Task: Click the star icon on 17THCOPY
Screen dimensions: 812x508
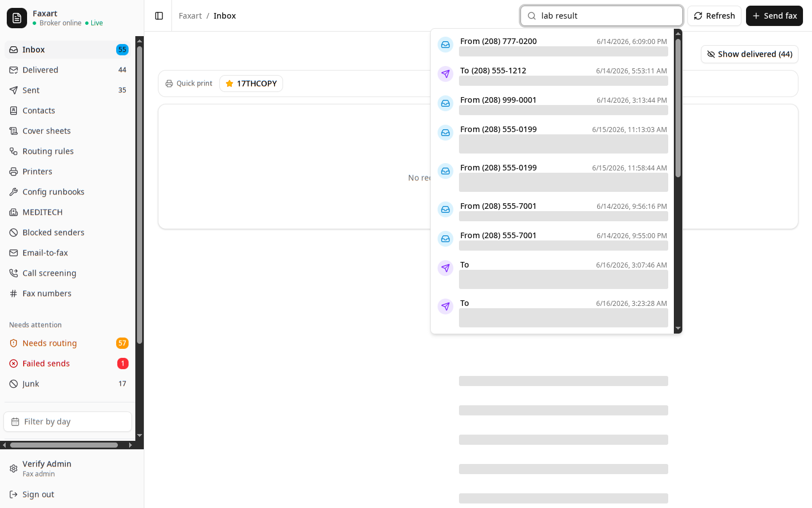Action: click(230, 84)
